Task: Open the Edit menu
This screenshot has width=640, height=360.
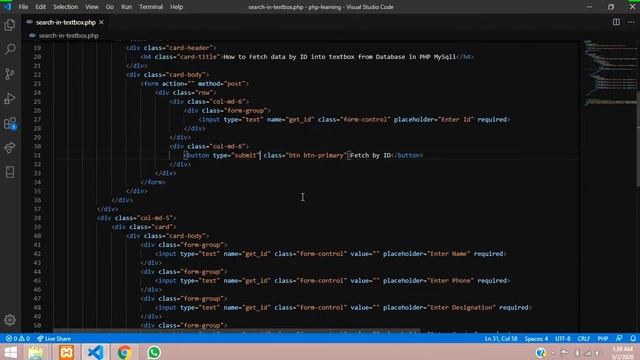Action: [x=40, y=7]
